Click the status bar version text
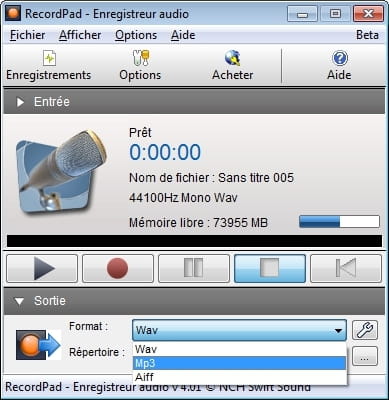The height and width of the screenshot is (400, 389). click(158, 387)
